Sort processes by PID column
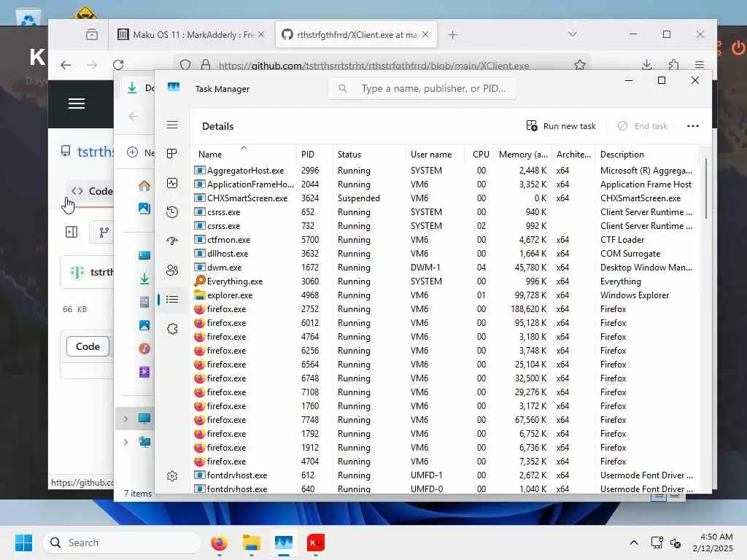 tap(314, 155)
